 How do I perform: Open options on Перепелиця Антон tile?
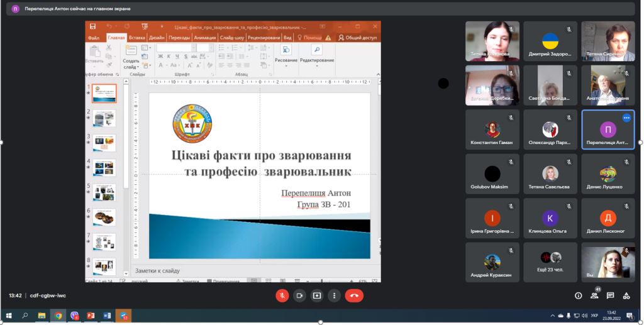[626, 118]
